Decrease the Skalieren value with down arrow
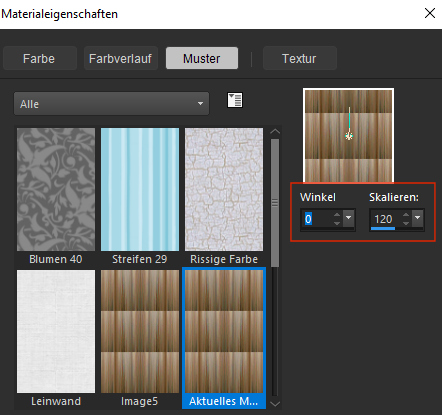442x415 pixels. [x=406, y=223]
